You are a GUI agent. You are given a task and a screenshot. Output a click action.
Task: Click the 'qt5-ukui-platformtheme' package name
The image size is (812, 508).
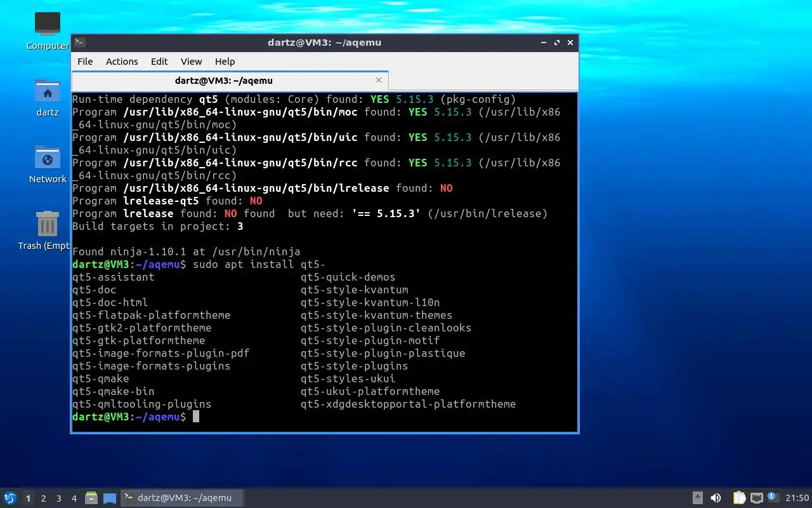point(370,391)
